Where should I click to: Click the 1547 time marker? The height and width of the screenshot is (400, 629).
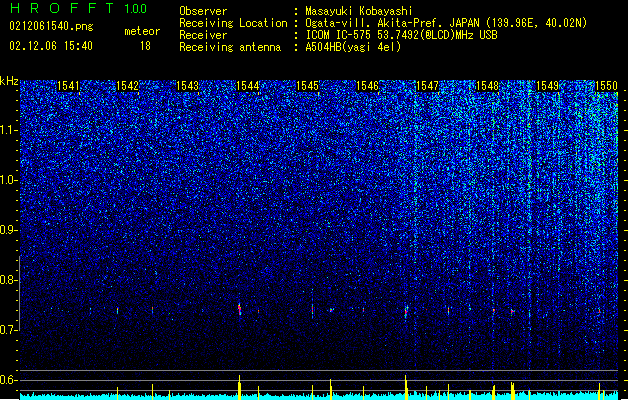coord(427,86)
